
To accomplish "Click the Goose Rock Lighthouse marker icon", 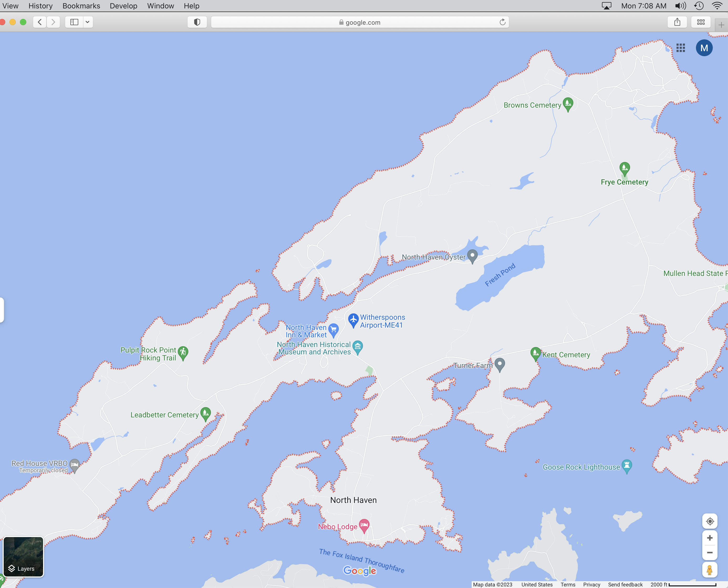I will [x=627, y=465].
